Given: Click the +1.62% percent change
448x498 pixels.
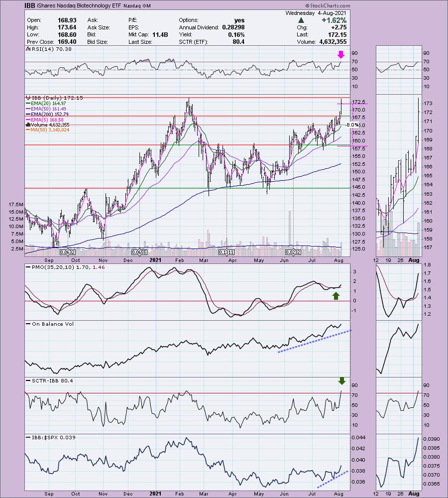Looking at the screenshot, I should tap(334, 20).
